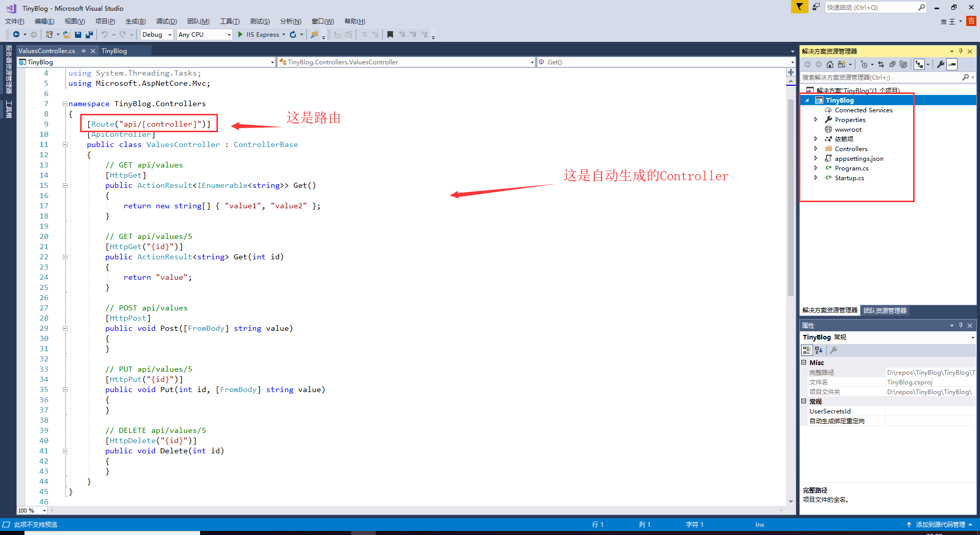The width and height of the screenshot is (980, 535).
Task: Click the Refresh browser toolbar icon
Action: [293, 35]
